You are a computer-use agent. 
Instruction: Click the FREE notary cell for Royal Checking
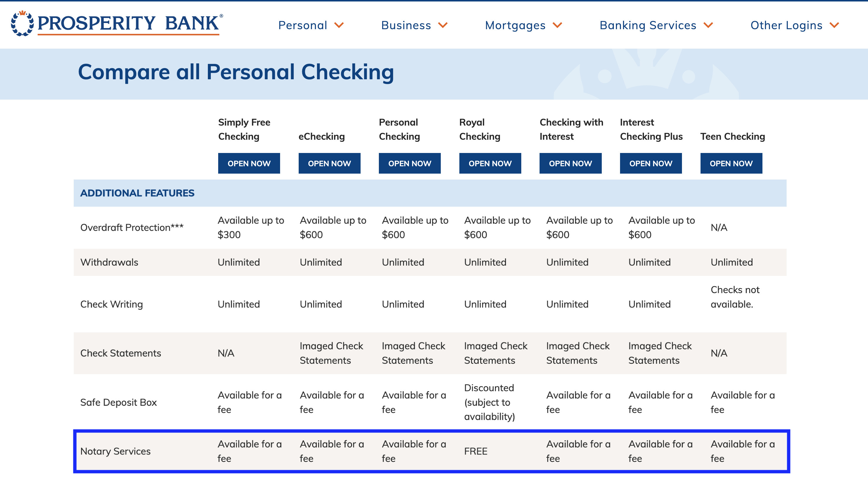[x=476, y=451]
